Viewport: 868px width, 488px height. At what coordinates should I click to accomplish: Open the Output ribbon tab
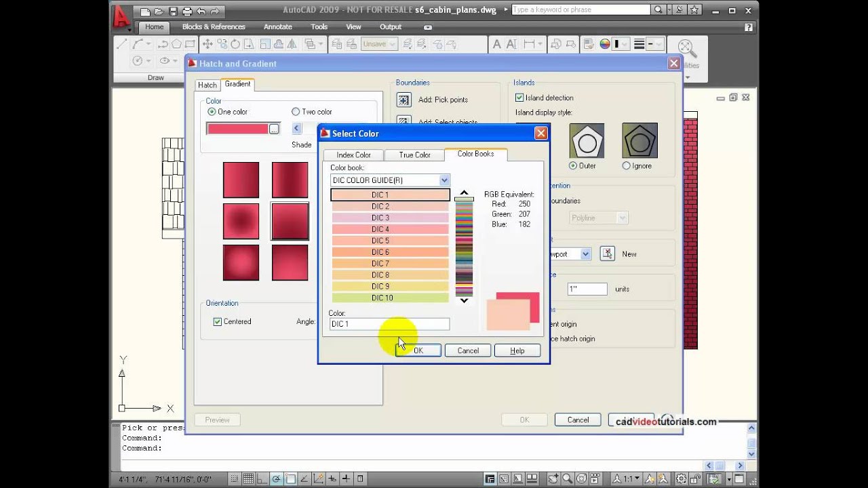tap(391, 27)
